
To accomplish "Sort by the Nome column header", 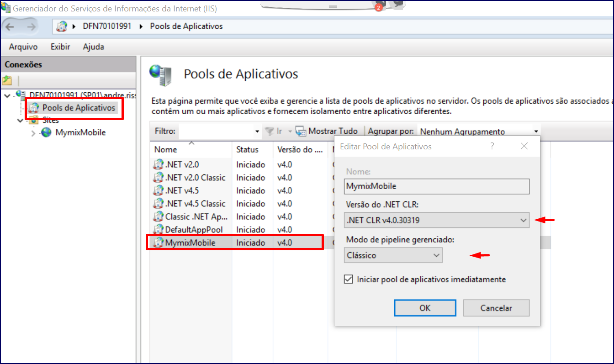I will [x=191, y=149].
